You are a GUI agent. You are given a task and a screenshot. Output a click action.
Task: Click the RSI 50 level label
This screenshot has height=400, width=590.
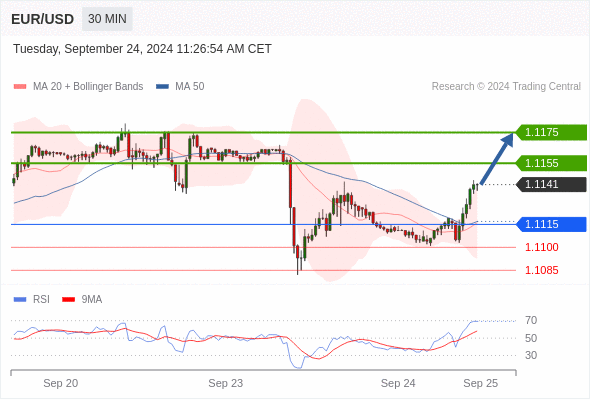(531, 338)
